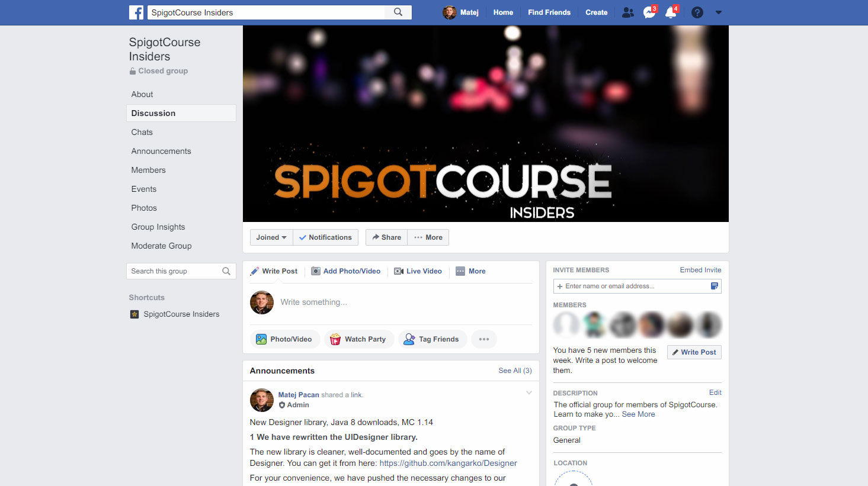Viewport: 868px width, 486px height.
Task: Open Announcements in the sidebar
Action: pyautogui.click(x=161, y=151)
